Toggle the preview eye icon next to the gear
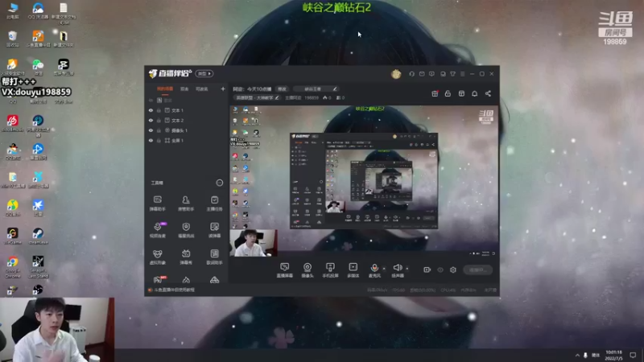Screen dimensions: 644x362 point(440,269)
